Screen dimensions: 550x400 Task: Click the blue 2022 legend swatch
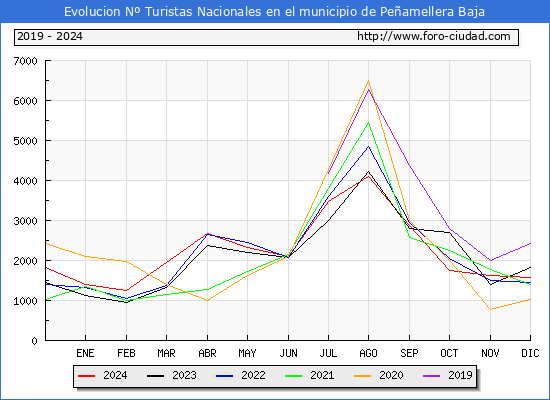click(x=224, y=376)
